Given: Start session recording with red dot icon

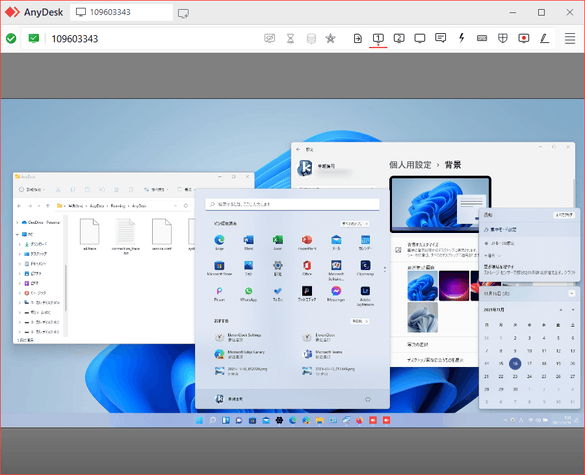Looking at the screenshot, I should point(524,38).
